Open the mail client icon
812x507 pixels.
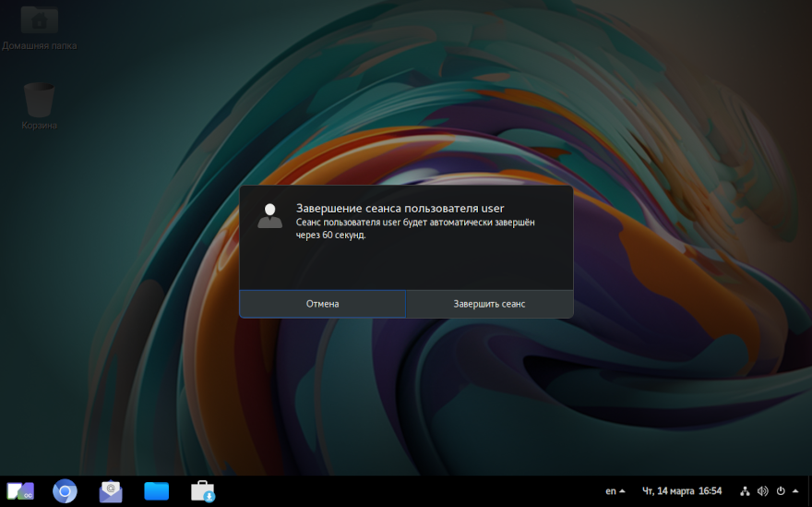tap(111, 491)
